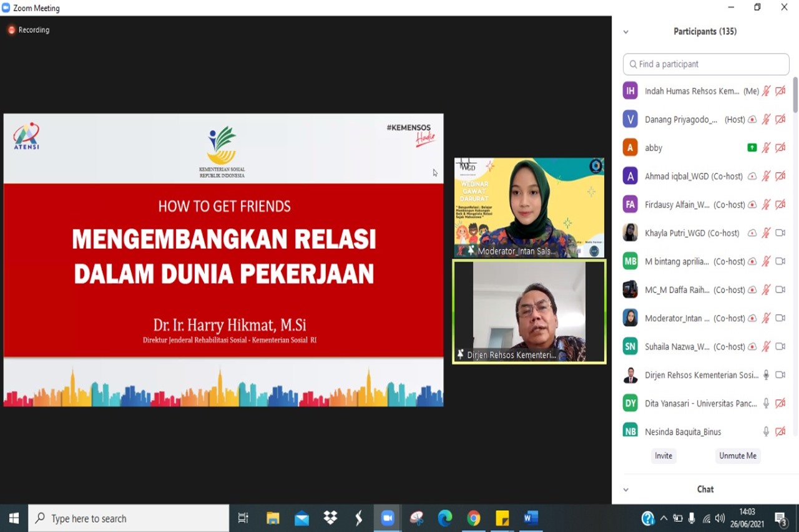The height and width of the screenshot is (532, 799).
Task: Click the crossed camera icon beside Danang Priyagodo
Action: pos(780,119)
